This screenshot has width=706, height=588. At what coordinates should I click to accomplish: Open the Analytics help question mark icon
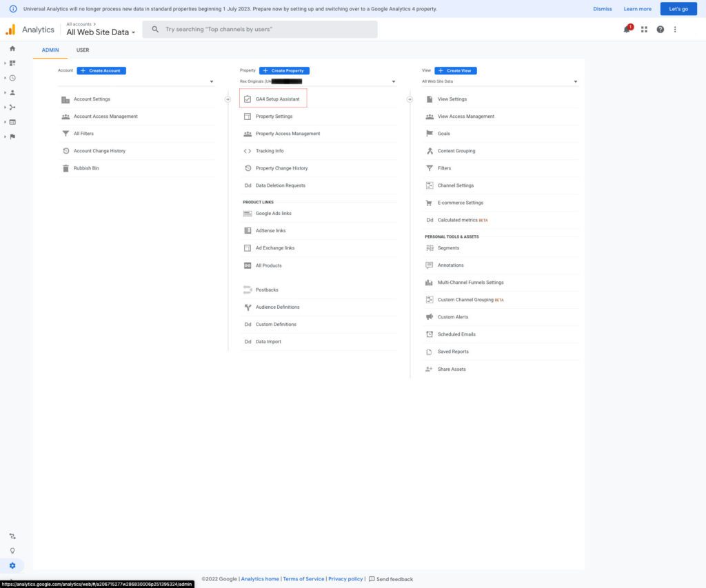[x=660, y=29]
